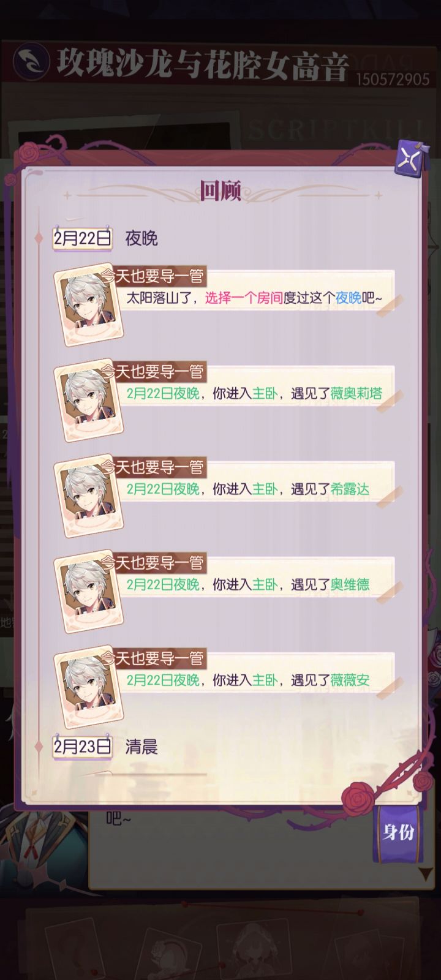441x980 pixels.
Task: Tap the avatar beside the 奥维德 message
Action: [x=89, y=591]
